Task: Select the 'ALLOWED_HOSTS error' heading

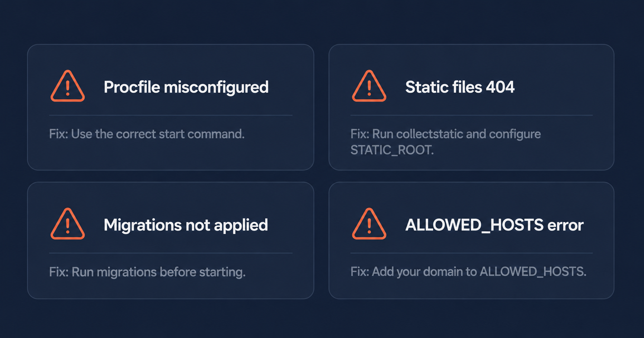Action: click(494, 225)
